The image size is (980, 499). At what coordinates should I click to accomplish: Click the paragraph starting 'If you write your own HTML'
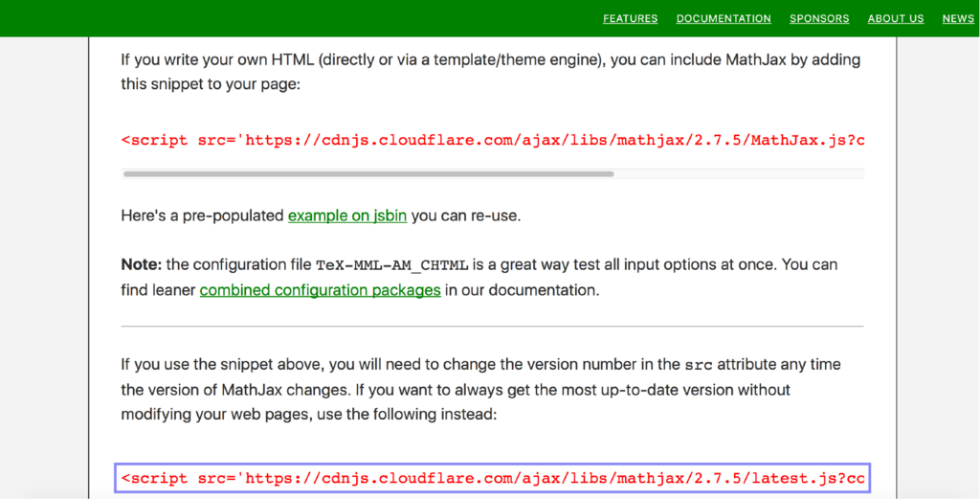[x=491, y=72]
